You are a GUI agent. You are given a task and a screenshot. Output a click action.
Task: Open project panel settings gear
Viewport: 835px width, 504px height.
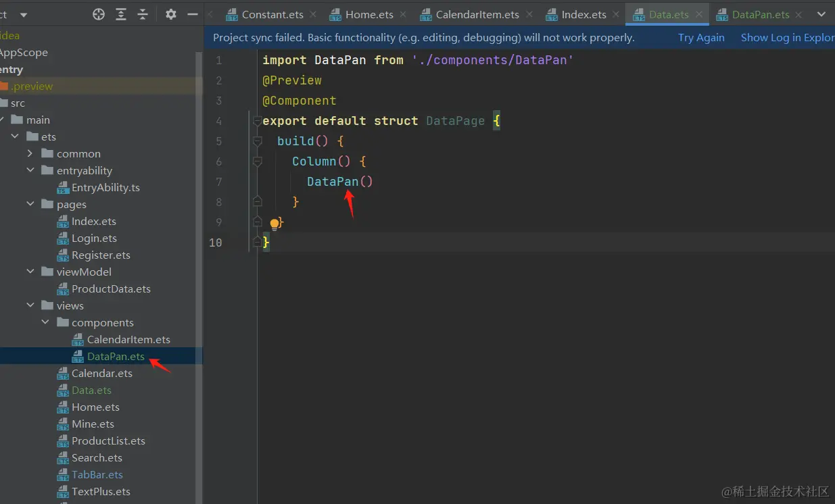coord(171,14)
